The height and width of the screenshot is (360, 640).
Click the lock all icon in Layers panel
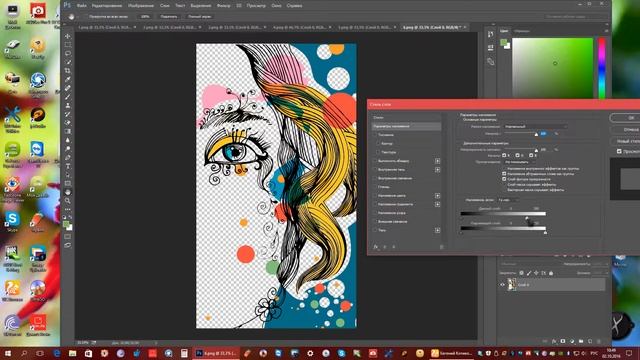tap(551, 273)
